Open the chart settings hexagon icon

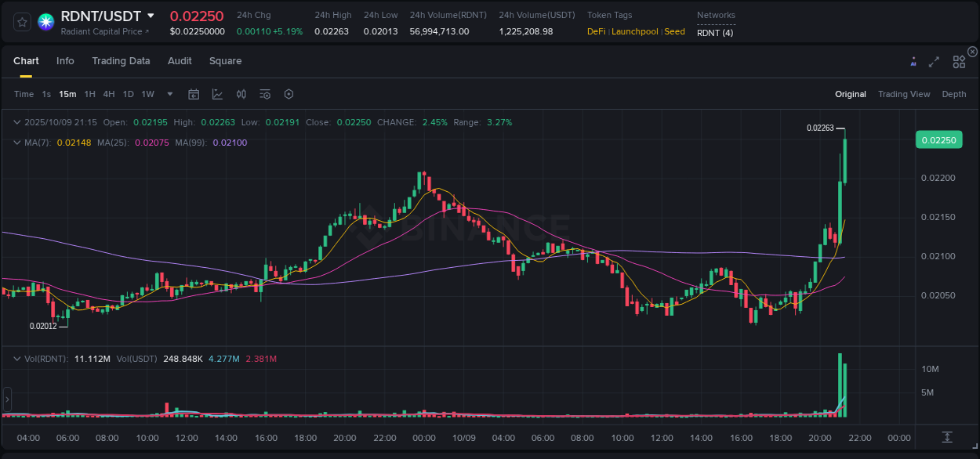pyautogui.click(x=289, y=94)
